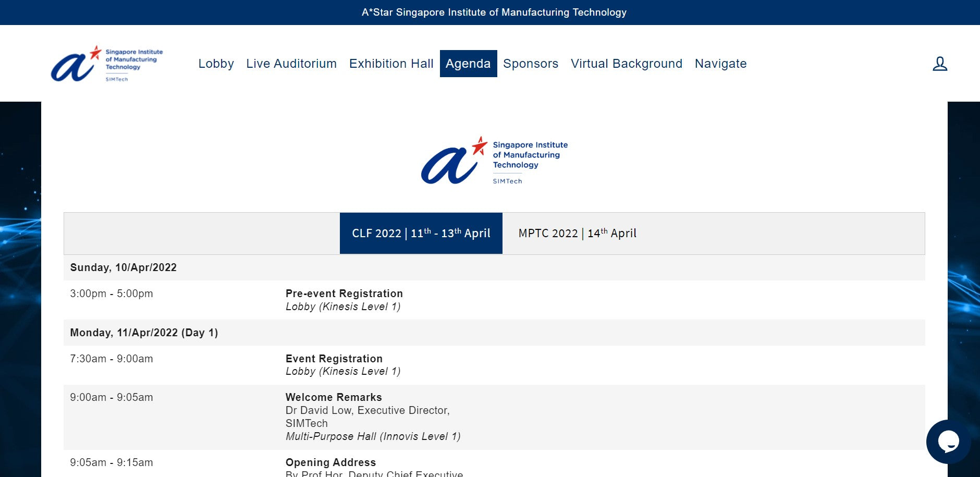Select the Event Registration agenda entry
The image size is (980, 477).
coord(334,359)
